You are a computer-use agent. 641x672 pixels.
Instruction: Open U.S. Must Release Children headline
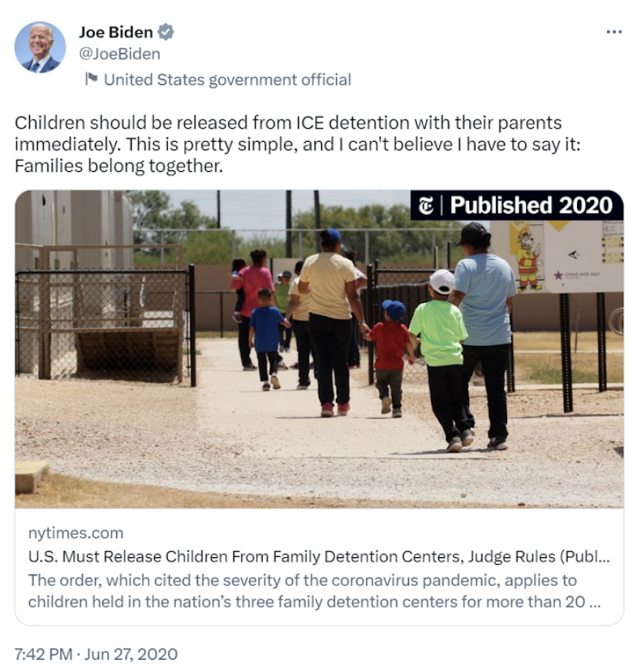pos(319,556)
